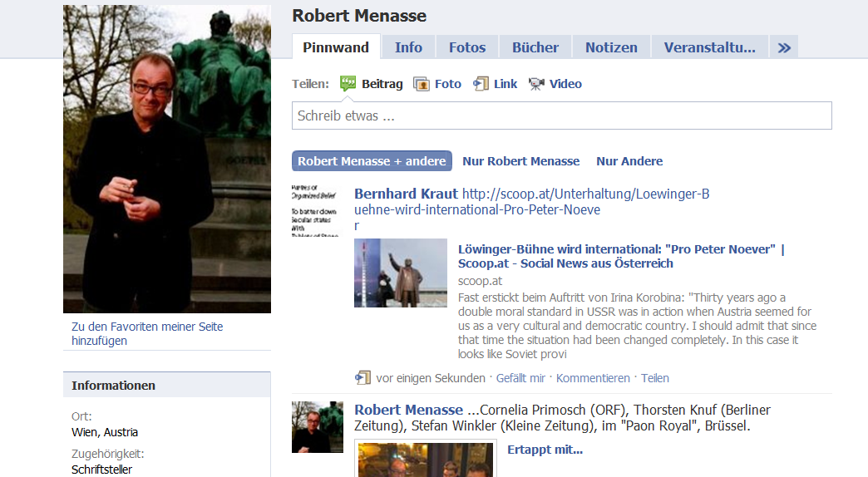Select the Notizen tab

coord(611,47)
